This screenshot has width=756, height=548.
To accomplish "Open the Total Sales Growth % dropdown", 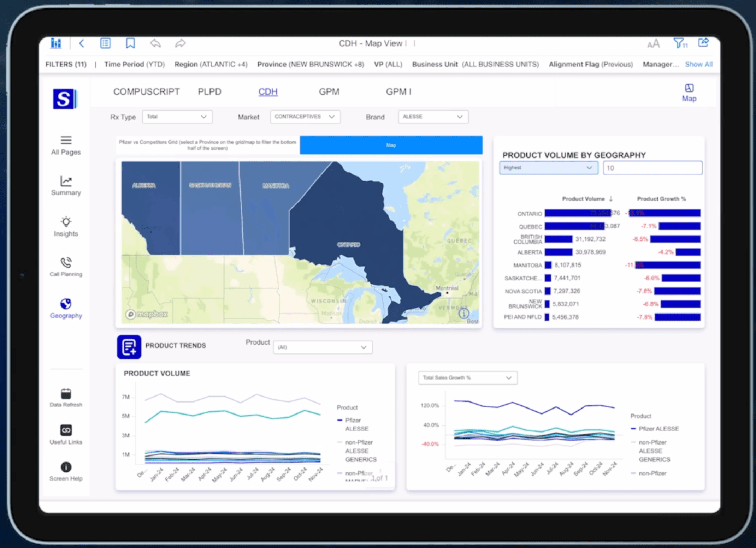I will coord(468,378).
